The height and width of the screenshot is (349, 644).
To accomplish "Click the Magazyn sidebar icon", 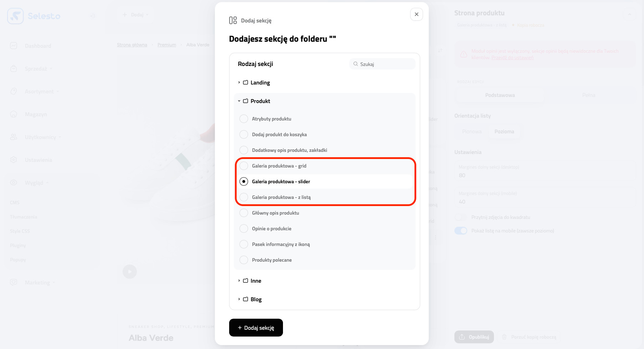I will [14, 114].
